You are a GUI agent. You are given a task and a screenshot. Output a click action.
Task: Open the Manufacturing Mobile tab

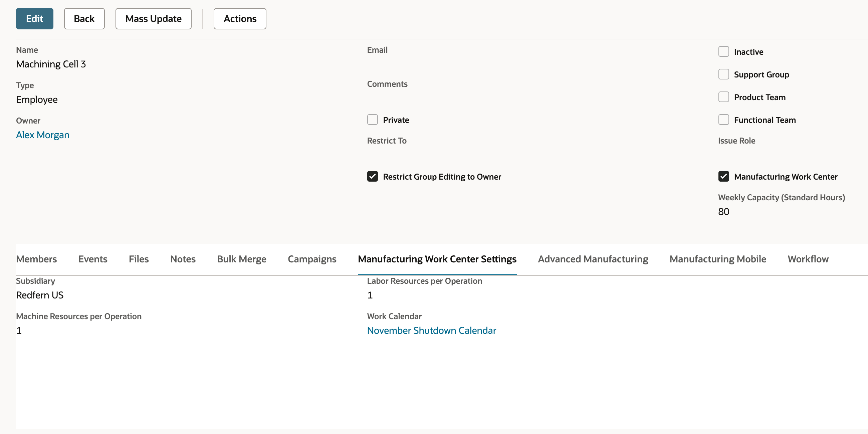pos(718,259)
